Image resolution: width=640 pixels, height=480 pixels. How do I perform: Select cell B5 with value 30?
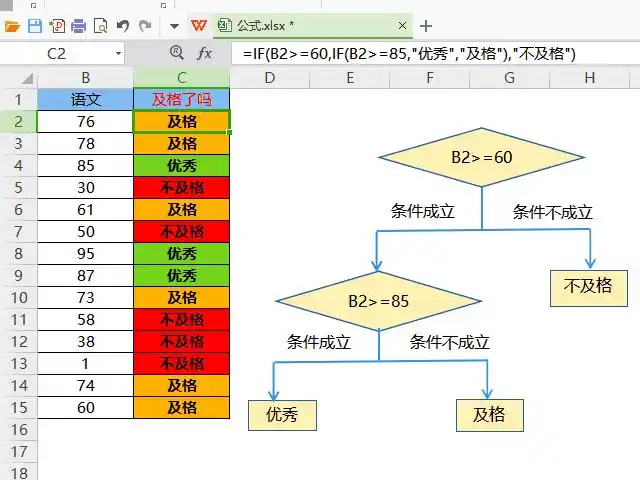point(85,187)
